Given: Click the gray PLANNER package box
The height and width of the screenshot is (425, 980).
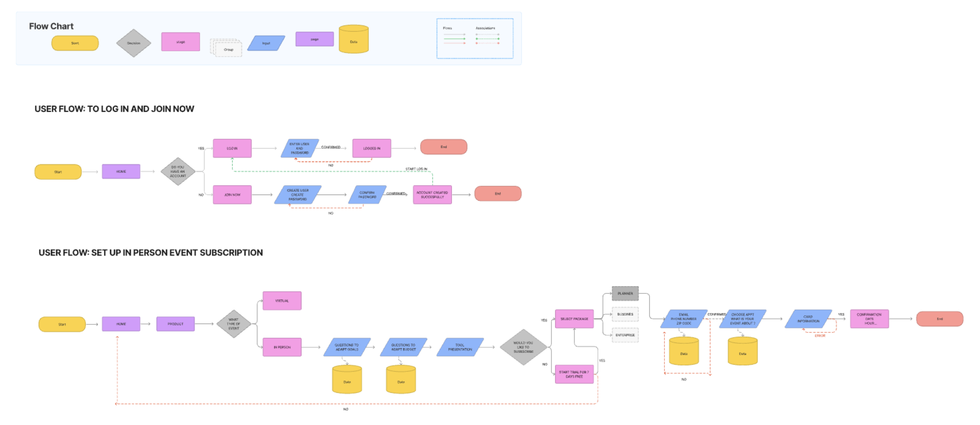Looking at the screenshot, I should pyautogui.click(x=625, y=293).
